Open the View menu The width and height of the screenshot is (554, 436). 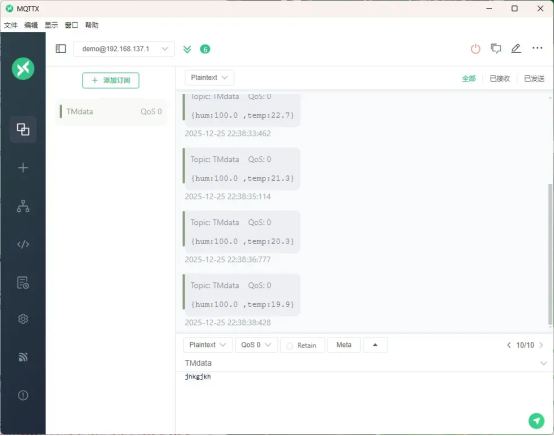[x=51, y=25]
